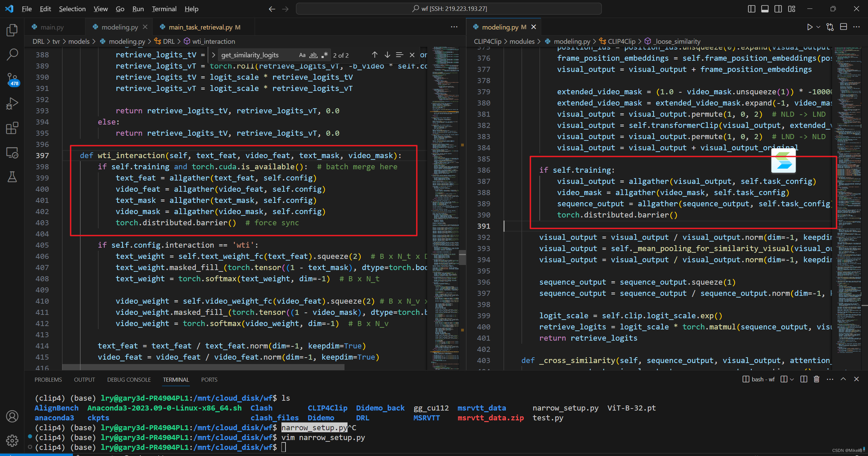
Task: Open the Manage gear icon
Action: pyautogui.click(x=12, y=440)
